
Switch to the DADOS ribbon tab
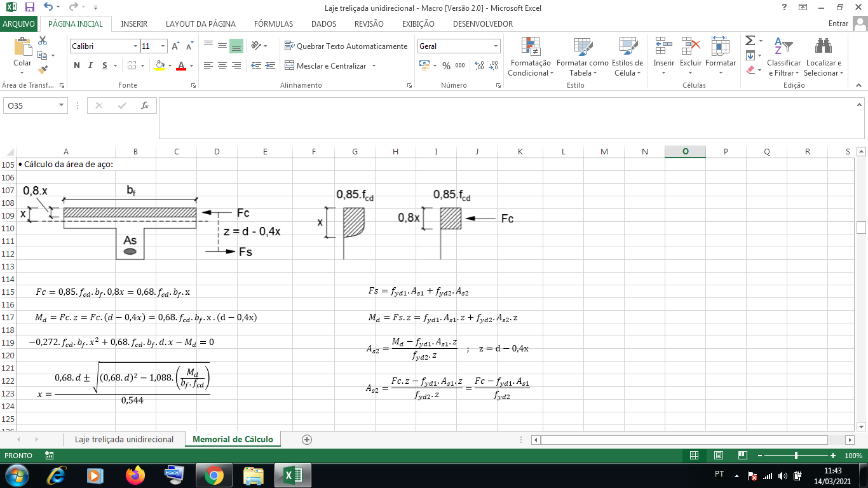click(324, 24)
